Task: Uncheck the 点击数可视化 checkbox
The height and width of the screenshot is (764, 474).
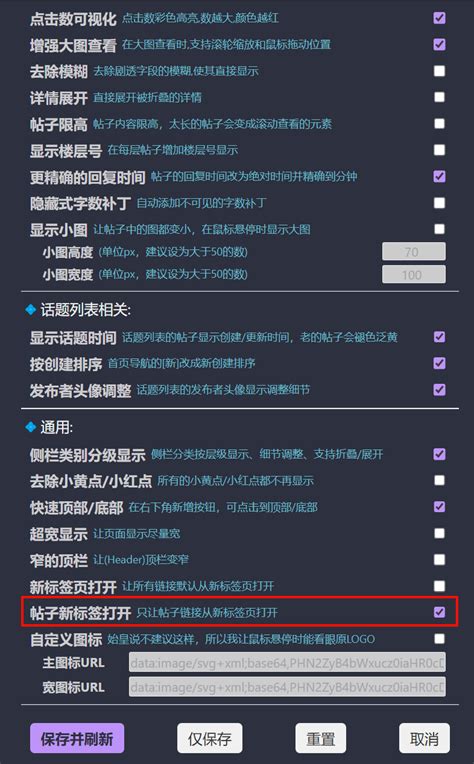Action: click(x=439, y=18)
